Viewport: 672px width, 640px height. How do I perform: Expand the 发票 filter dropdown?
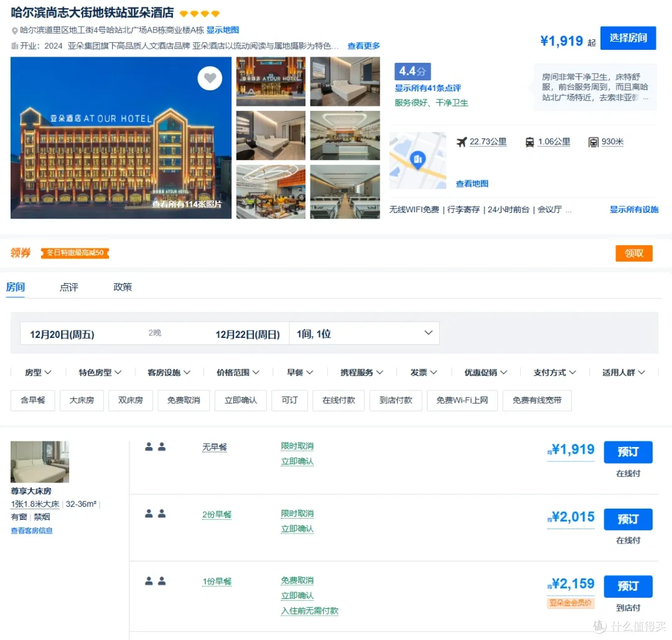[424, 372]
